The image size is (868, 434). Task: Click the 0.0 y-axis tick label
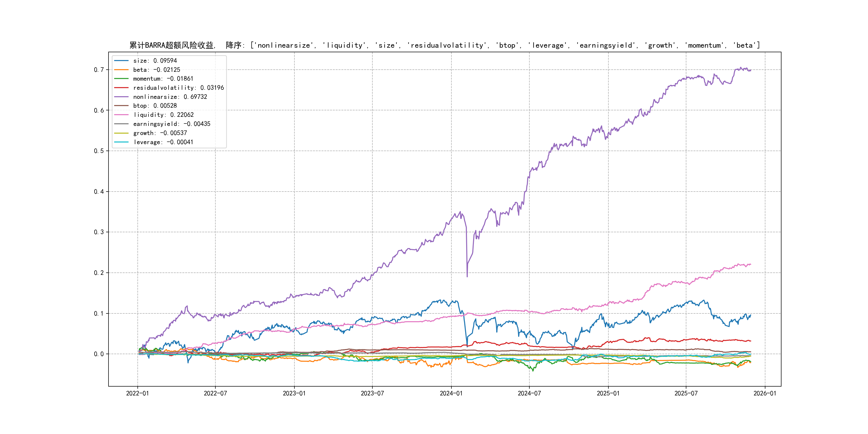(99, 354)
